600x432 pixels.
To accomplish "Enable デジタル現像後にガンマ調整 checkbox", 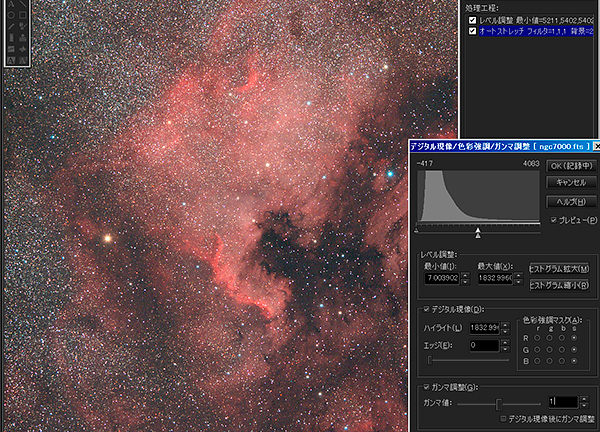I will (x=504, y=419).
